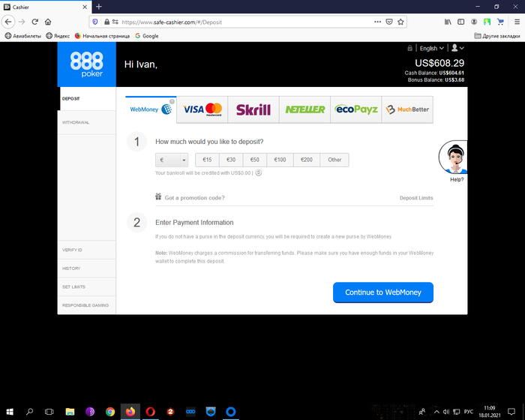This screenshot has width=525, height=420.
Task: Toggle the browser sidebar view icon
Action: point(461,22)
